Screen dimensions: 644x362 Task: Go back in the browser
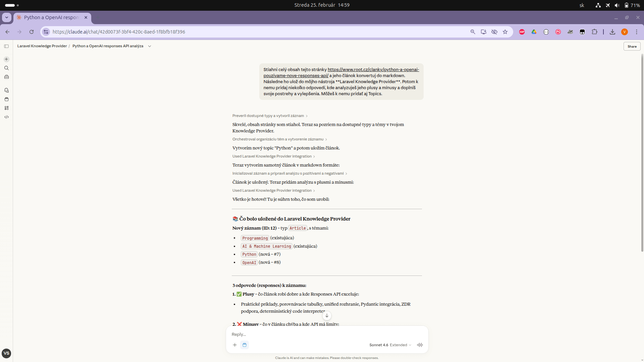[7, 32]
